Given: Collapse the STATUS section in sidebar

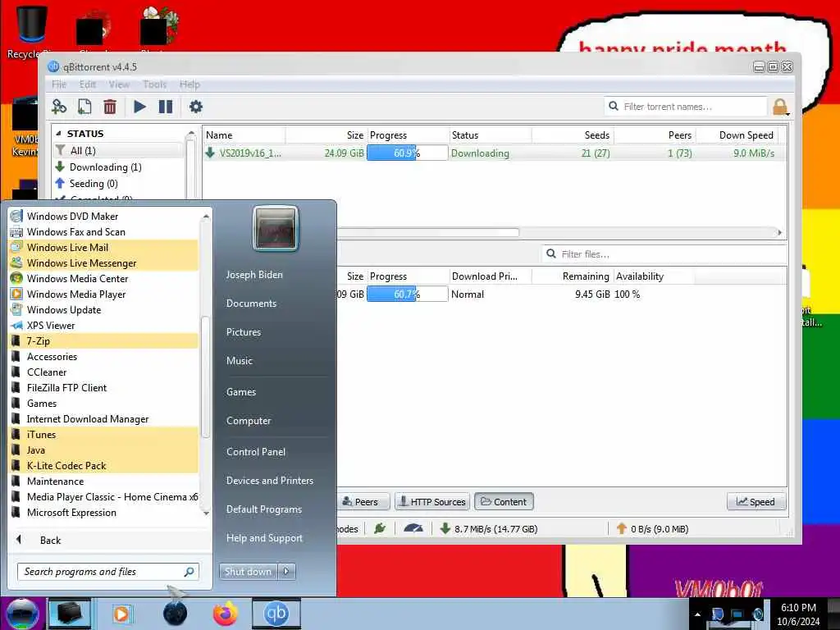Looking at the screenshot, I should click(x=58, y=134).
